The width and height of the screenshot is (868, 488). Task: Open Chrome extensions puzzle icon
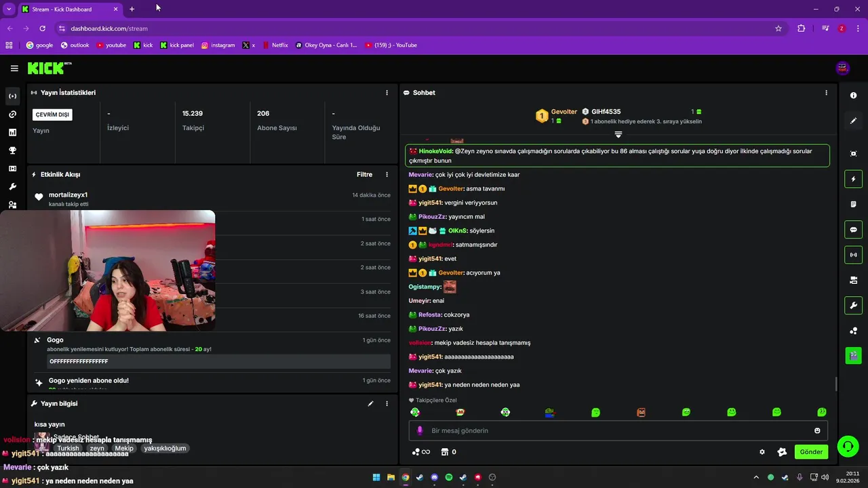point(802,28)
